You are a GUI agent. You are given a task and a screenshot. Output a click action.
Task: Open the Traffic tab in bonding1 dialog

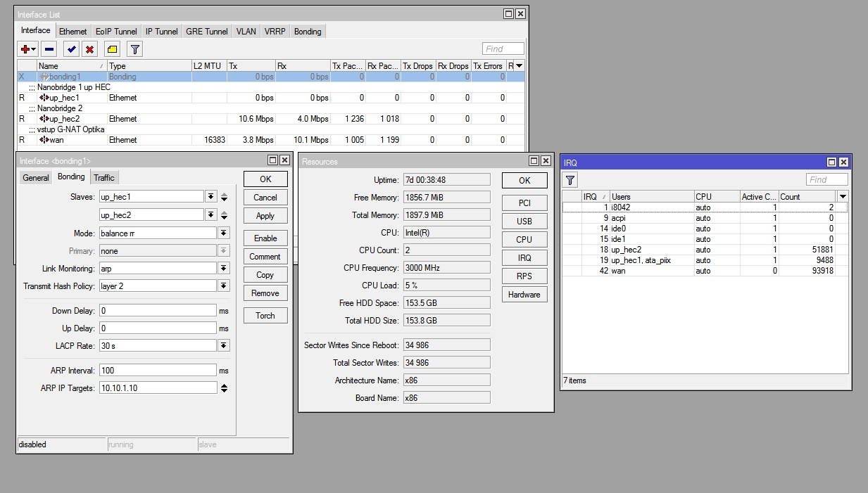[104, 177]
